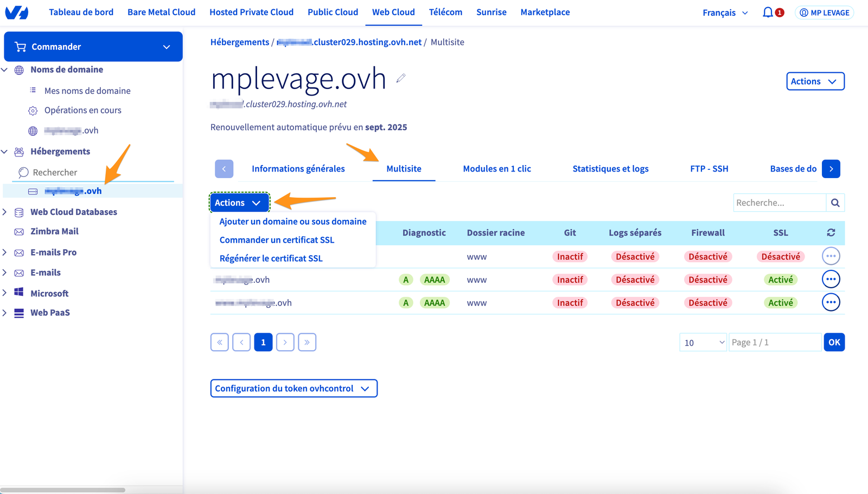Click the search magnifier icon beside Recherche
Viewport: 868px width, 494px height.
coord(835,202)
